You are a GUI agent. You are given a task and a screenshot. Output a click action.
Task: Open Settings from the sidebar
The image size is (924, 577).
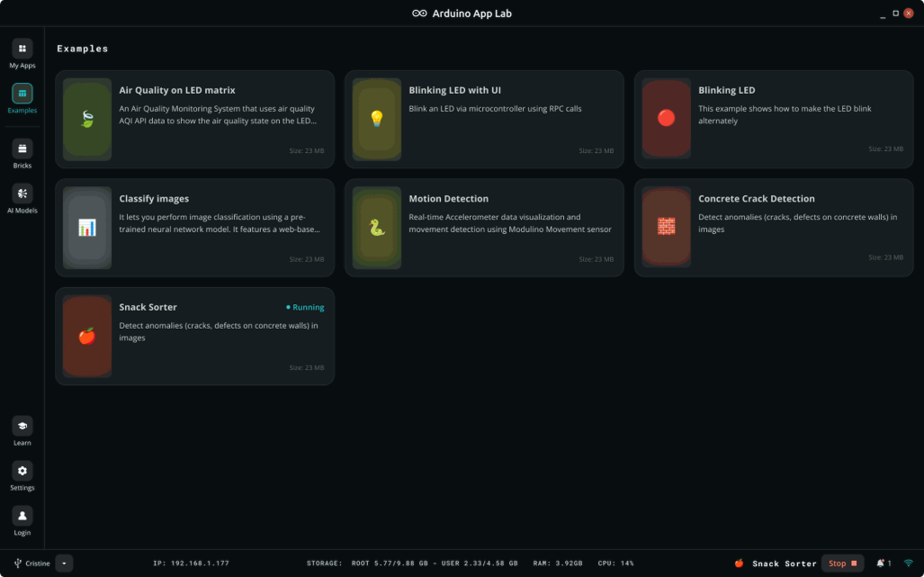pos(22,471)
